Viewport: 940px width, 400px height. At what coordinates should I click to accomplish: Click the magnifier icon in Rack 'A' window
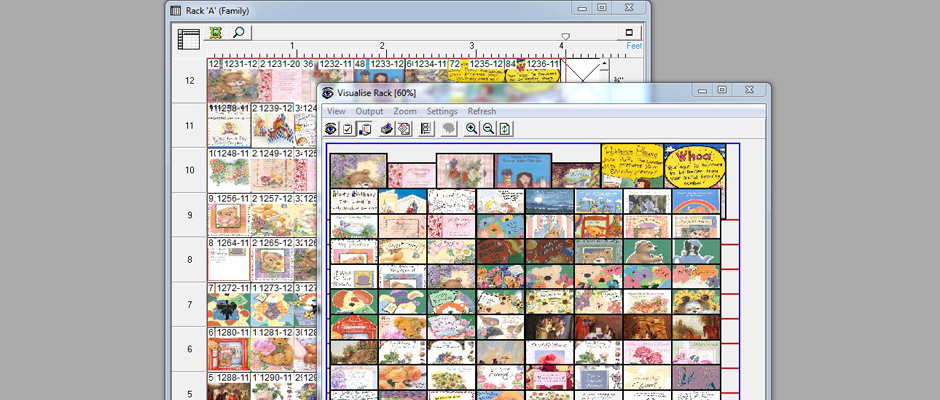tap(238, 33)
